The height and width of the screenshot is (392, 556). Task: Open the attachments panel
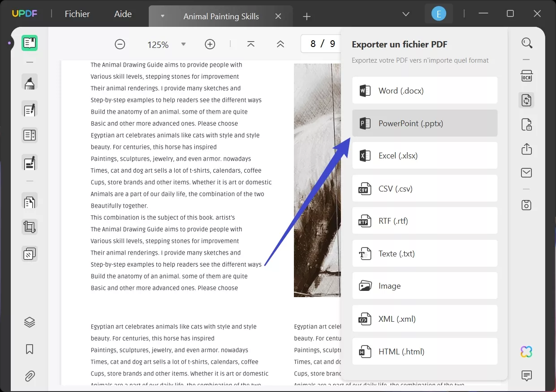[30, 376]
